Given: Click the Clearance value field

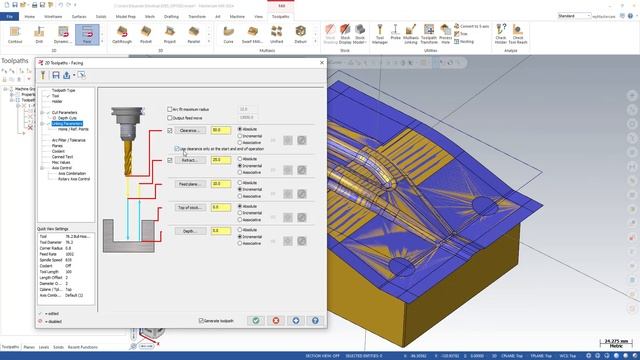Looking at the screenshot, I should tap(221, 131).
